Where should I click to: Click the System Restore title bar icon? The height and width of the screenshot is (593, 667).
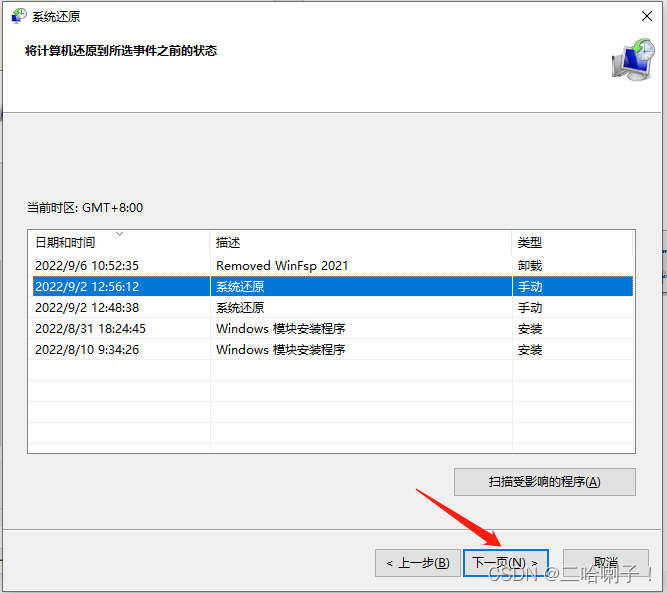(19, 16)
